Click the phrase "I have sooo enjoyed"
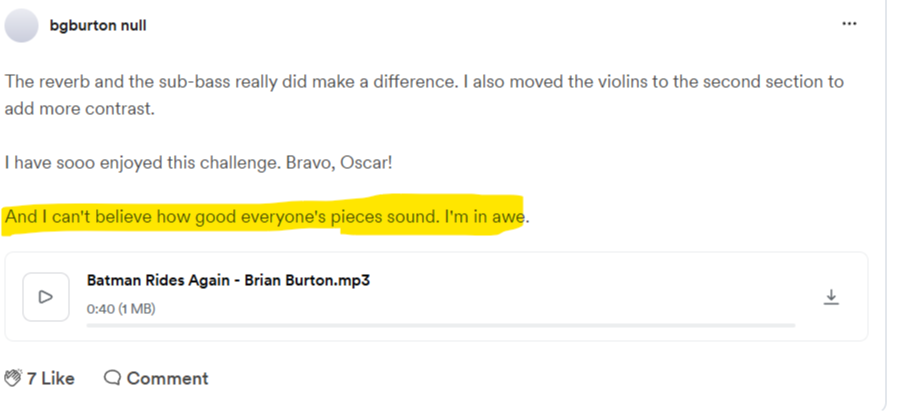The height and width of the screenshot is (411, 915). pyautogui.click(x=75, y=162)
